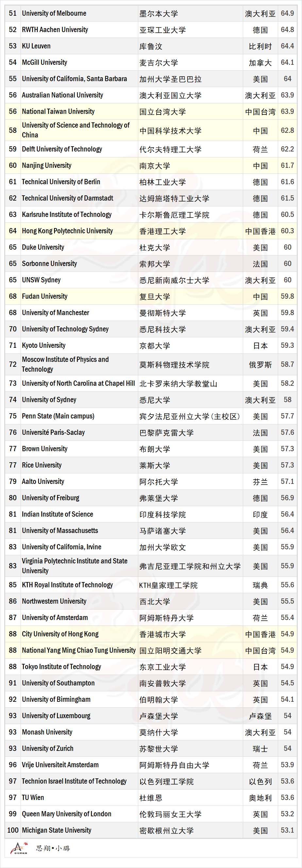Viewport: 302px width, 868px height.
Task: Select Moscow Institute of Physics and Technology
Action: click(x=65, y=364)
